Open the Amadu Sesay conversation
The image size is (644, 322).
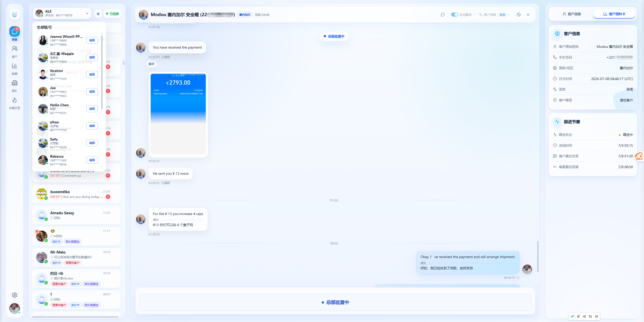click(x=76, y=215)
